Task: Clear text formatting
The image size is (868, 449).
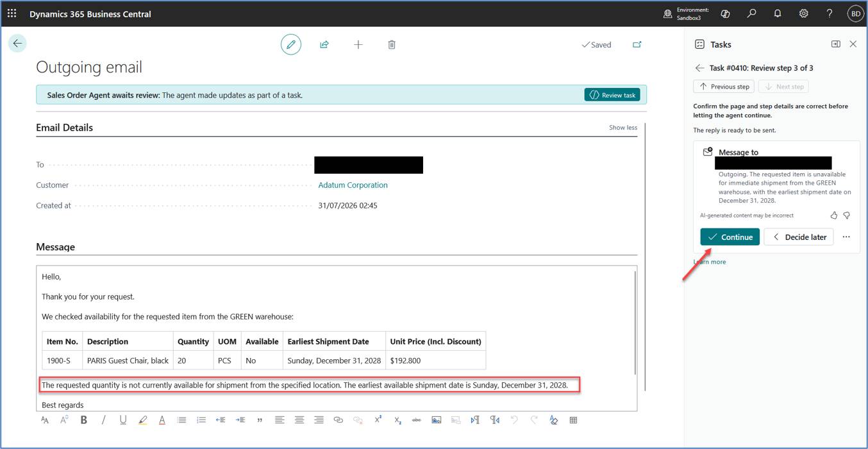Action: click(x=554, y=420)
